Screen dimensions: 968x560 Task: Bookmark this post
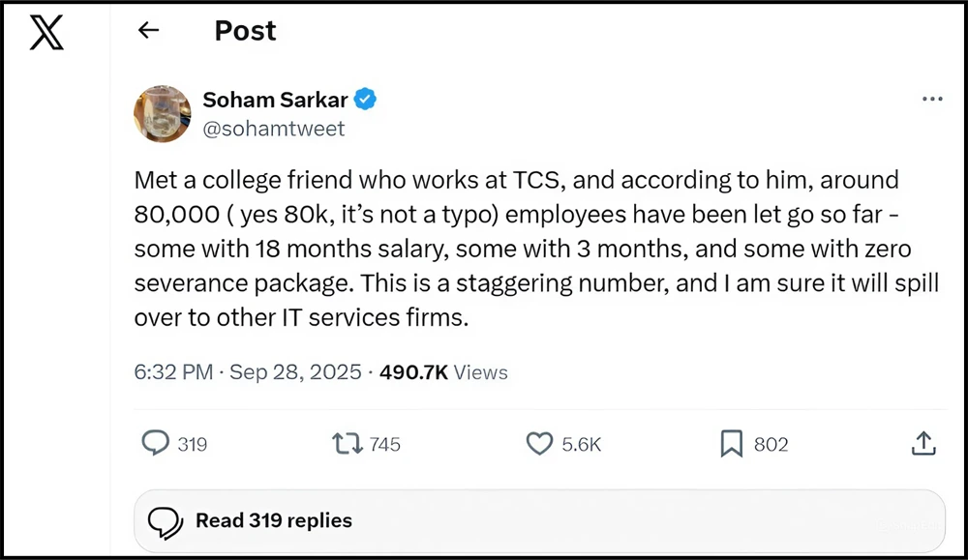731,444
